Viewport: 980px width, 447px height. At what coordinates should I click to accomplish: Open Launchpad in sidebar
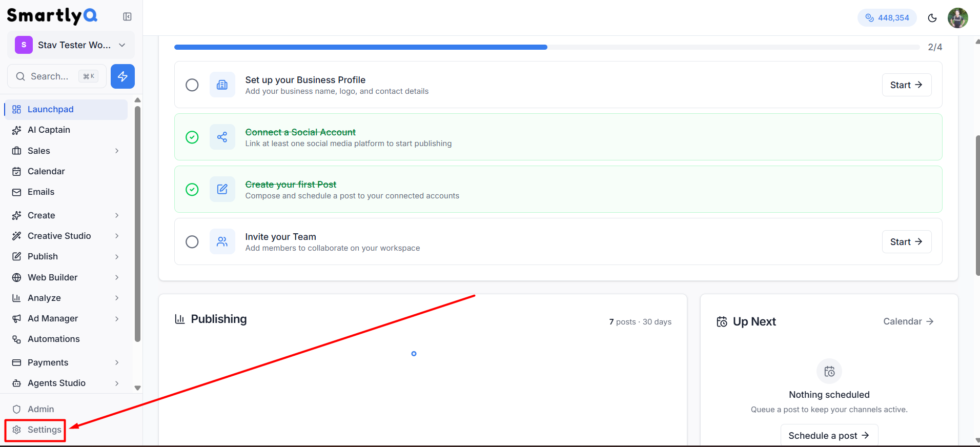66,109
